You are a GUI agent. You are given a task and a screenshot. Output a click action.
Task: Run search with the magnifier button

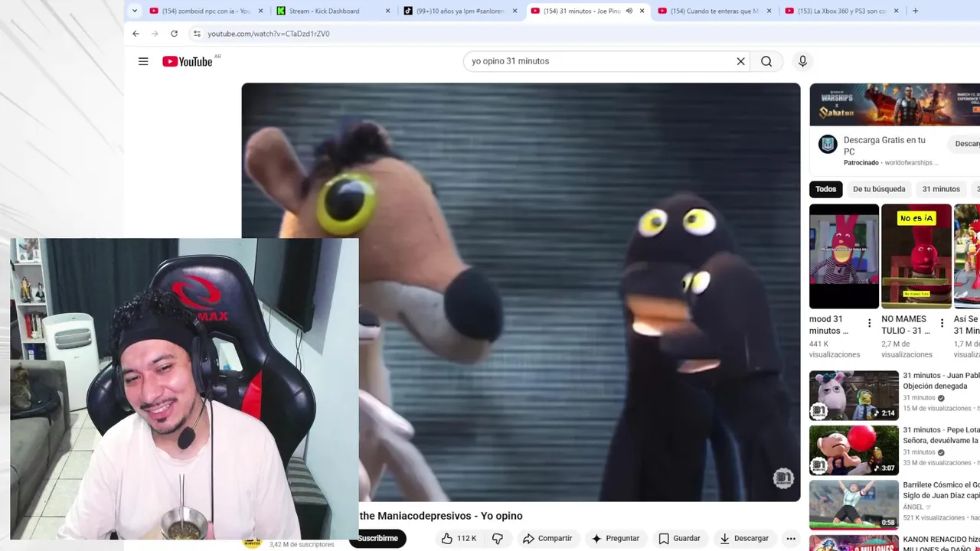coord(766,61)
